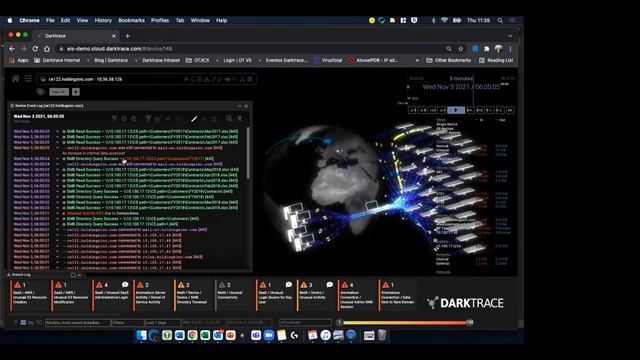The width and height of the screenshot is (640, 360).
Task: Click the Chrome bookmark star icon
Action: 461,49
